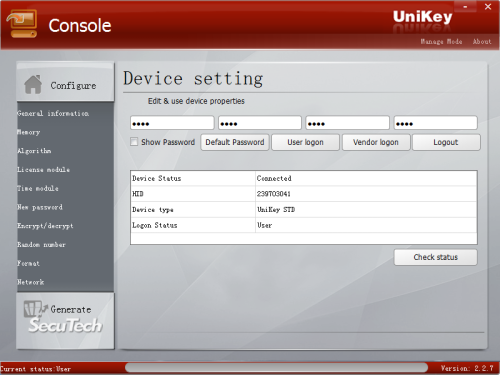Close the Console window
Viewport: 500px width, 375px height.
pos(488,7)
